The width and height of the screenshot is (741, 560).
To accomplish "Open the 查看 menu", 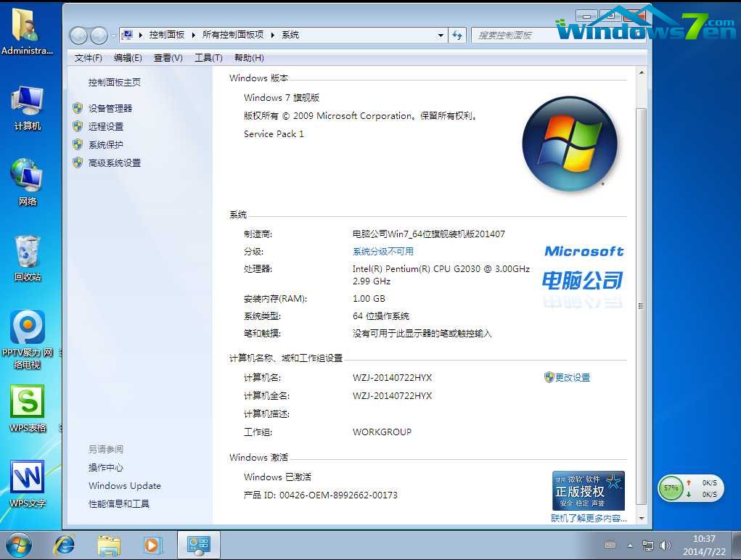I will (x=168, y=58).
